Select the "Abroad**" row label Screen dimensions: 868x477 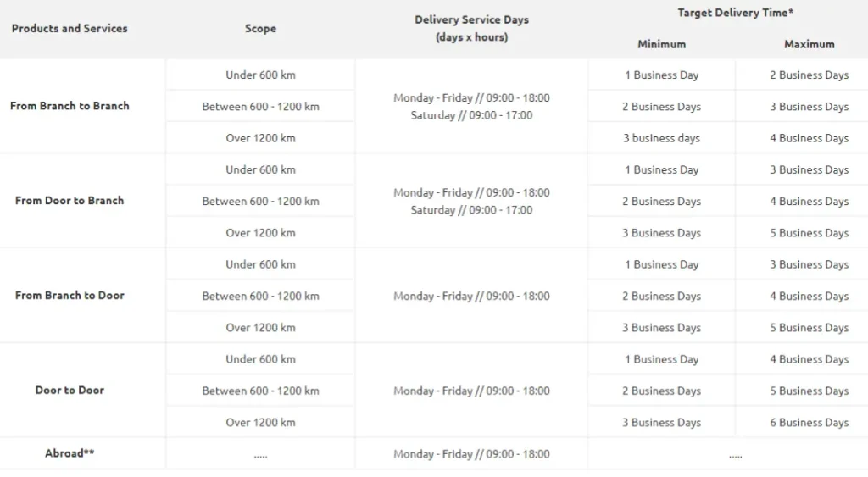point(70,453)
